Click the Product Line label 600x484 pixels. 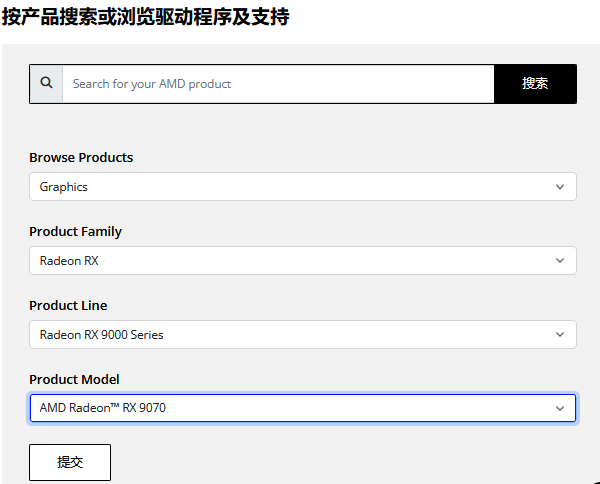click(68, 305)
